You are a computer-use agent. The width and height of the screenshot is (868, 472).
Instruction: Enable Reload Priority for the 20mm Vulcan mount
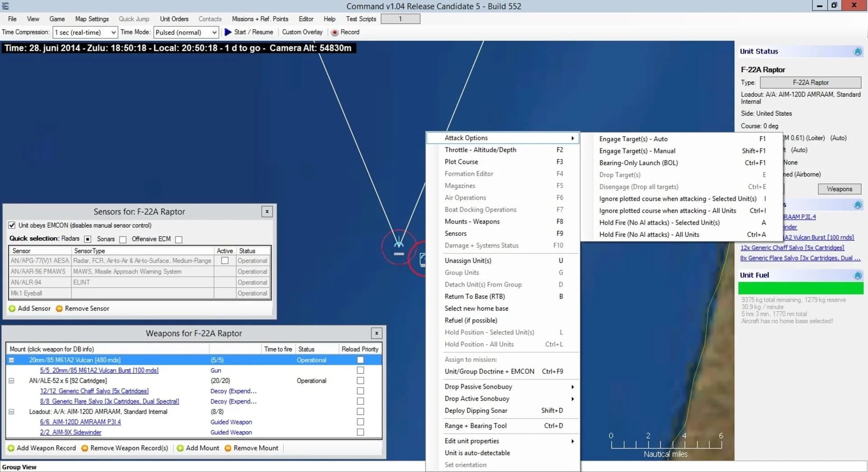(x=360, y=359)
